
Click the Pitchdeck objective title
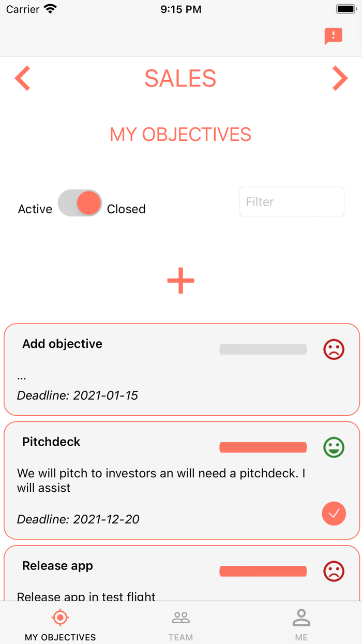[52, 442]
